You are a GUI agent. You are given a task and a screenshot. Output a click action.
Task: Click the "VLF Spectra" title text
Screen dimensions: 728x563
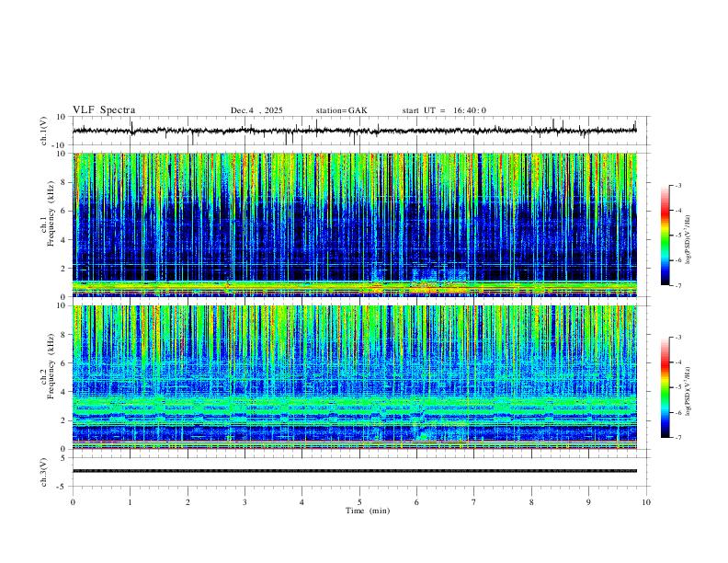tap(104, 110)
